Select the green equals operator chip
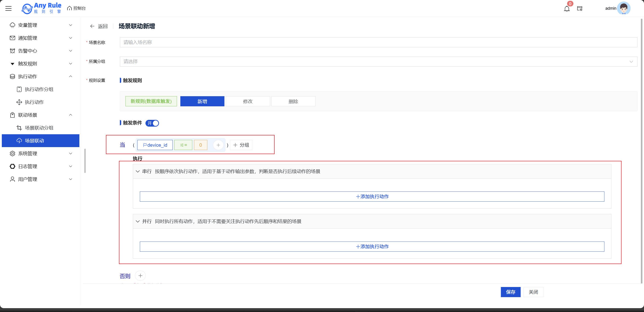The width and height of the screenshot is (644, 312). [183, 145]
